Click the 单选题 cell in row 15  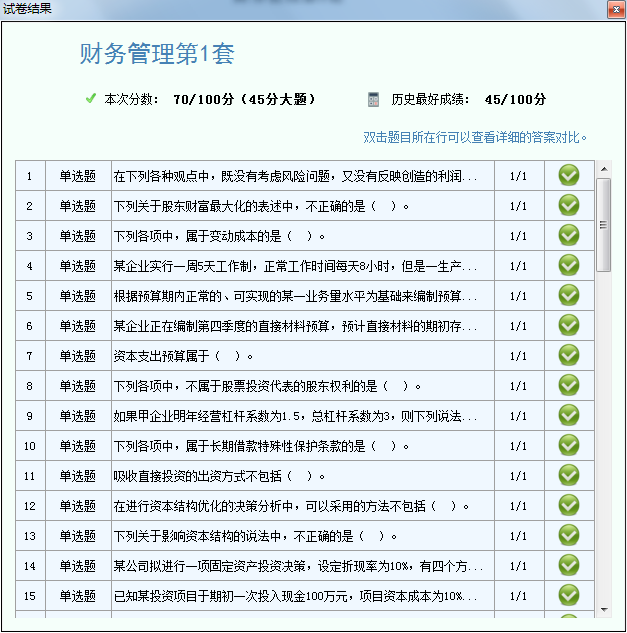[x=78, y=596]
